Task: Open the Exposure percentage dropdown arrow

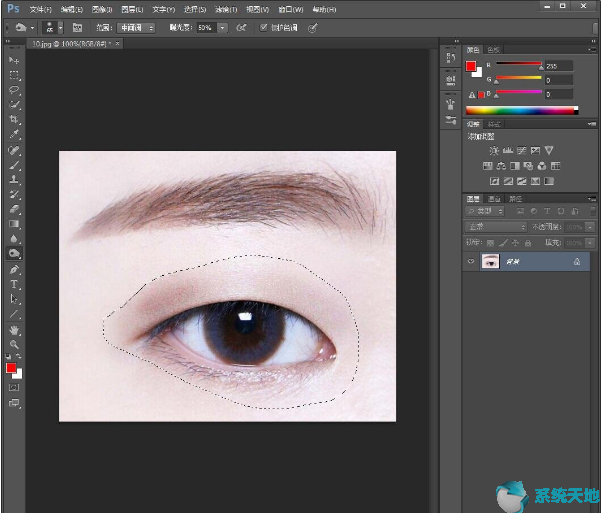Action: tap(222, 28)
